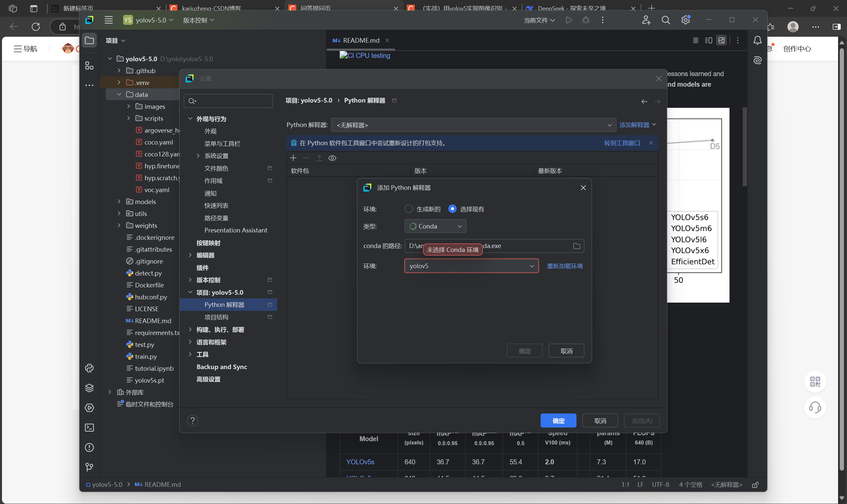Click 取消 button in the settings dialog

[600, 421]
